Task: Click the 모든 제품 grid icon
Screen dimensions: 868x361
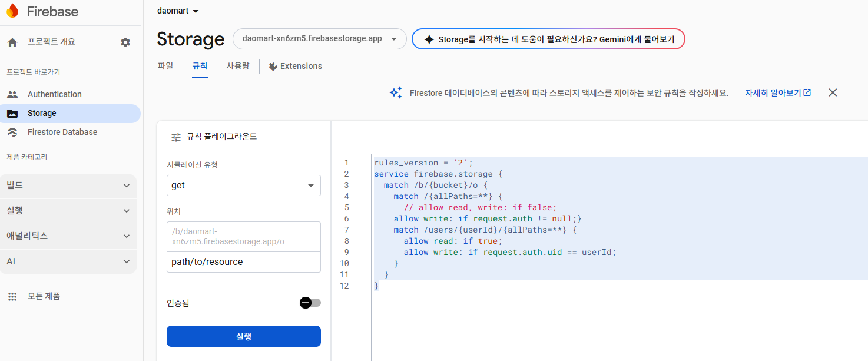Action: pos(12,296)
